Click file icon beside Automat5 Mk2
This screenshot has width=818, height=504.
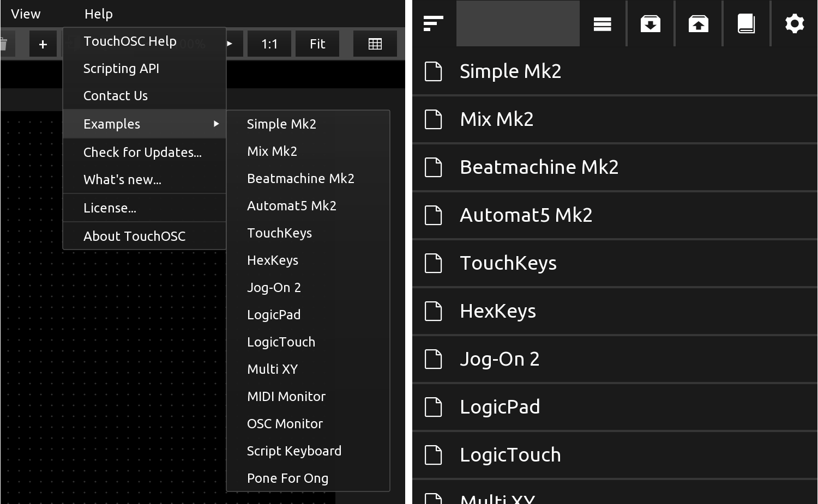(x=434, y=215)
